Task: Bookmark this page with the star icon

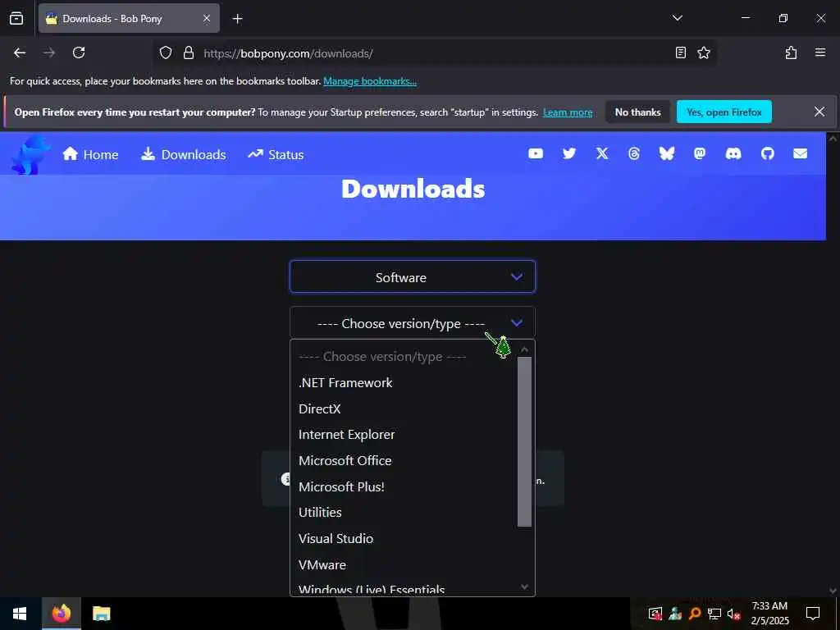Action: coord(703,52)
